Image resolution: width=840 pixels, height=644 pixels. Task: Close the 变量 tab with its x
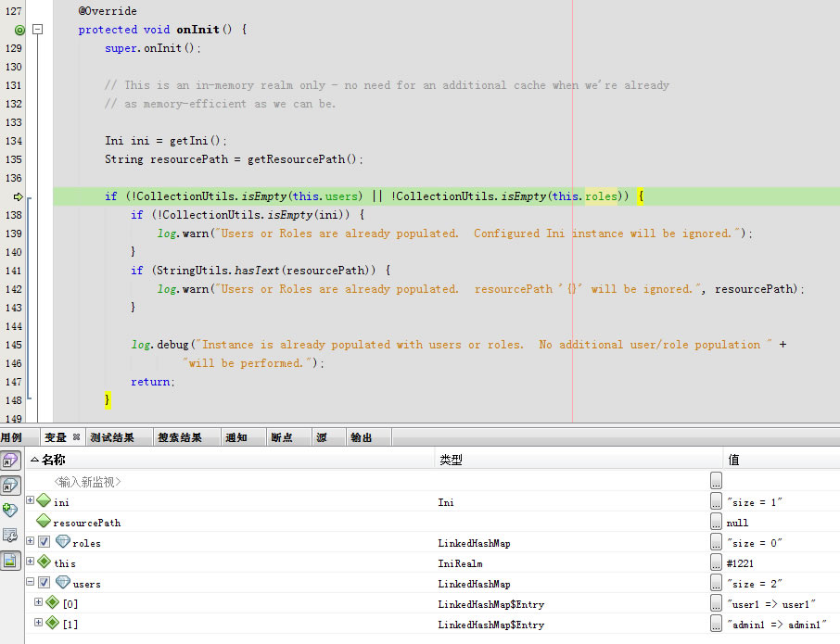click(x=76, y=437)
